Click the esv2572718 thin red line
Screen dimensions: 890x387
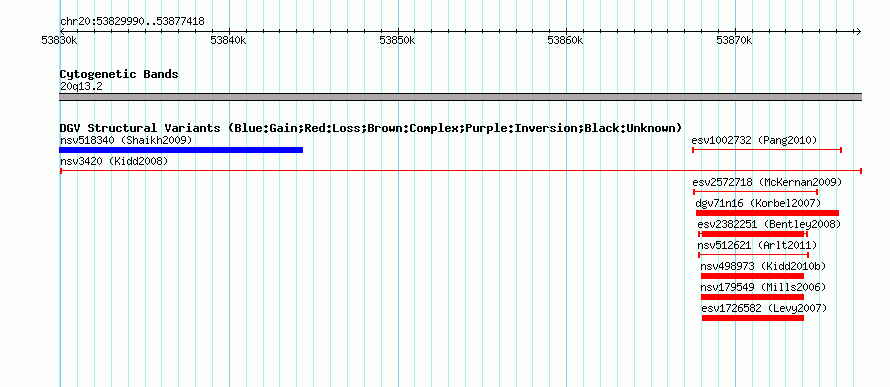click(755, 192)
